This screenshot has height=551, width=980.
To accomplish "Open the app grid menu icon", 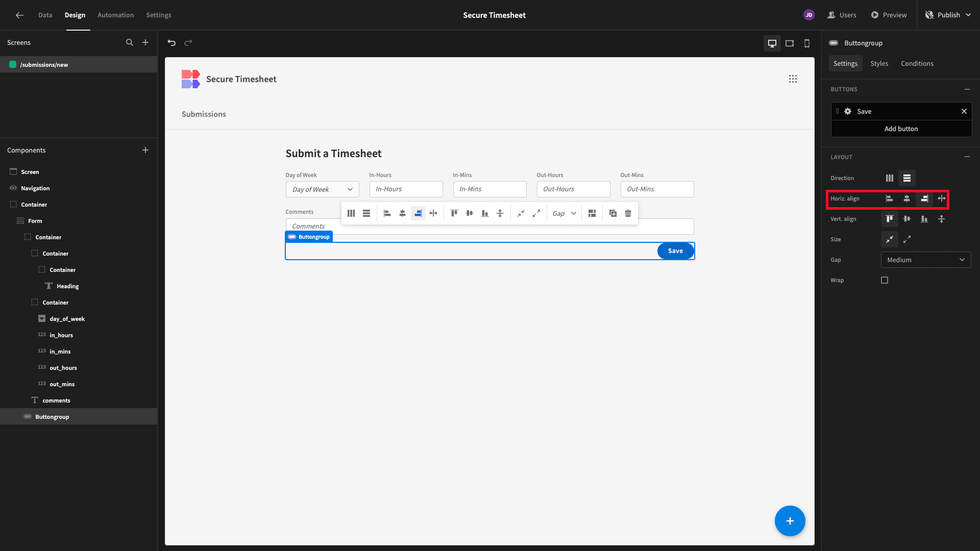I will pyautogui.click(x=793, y=79).
